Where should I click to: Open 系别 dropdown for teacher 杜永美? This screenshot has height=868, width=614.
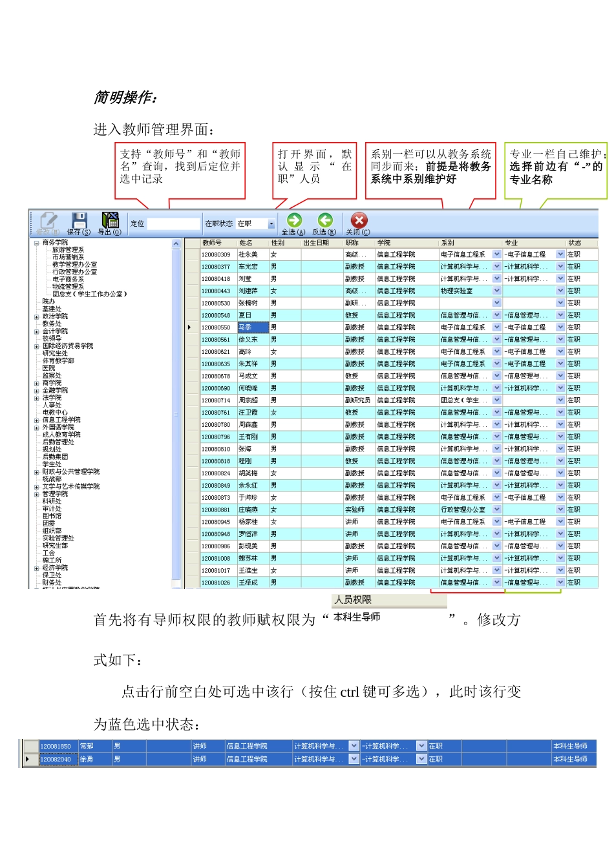(x=497, y=254)
